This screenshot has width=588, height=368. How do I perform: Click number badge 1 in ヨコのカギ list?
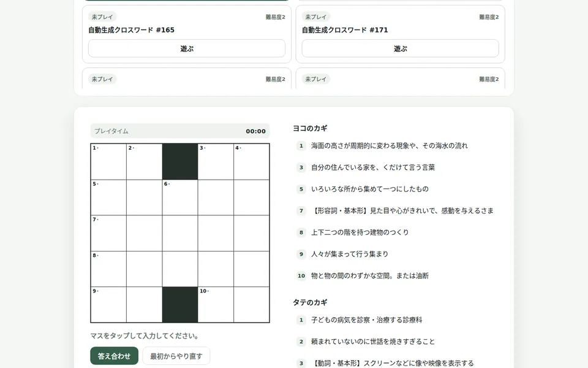click(x=301, y=146)
